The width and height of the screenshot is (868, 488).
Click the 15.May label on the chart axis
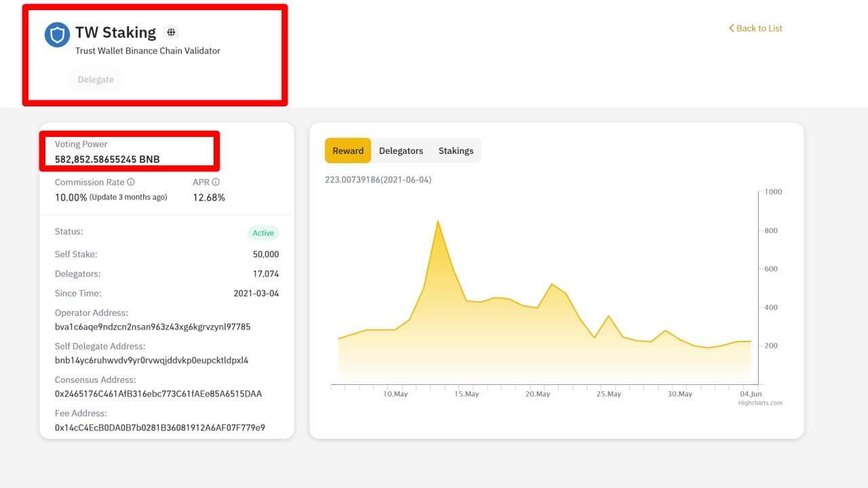point(467,394)
